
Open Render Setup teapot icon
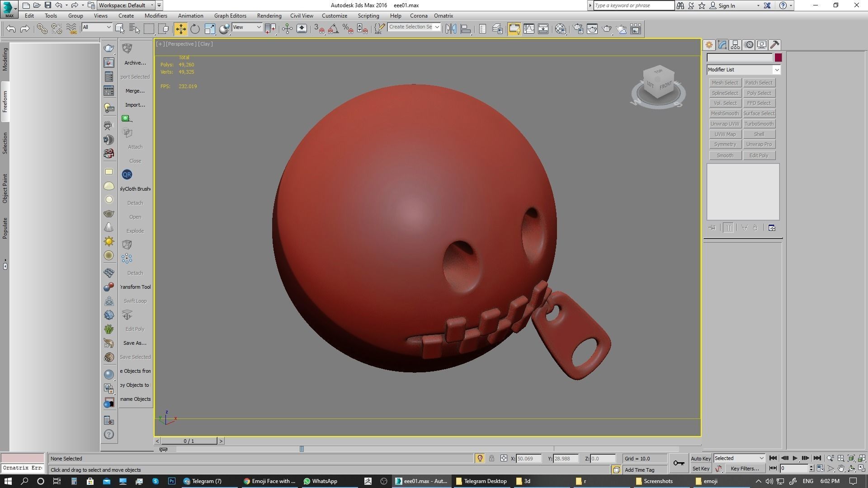[578, 29]
